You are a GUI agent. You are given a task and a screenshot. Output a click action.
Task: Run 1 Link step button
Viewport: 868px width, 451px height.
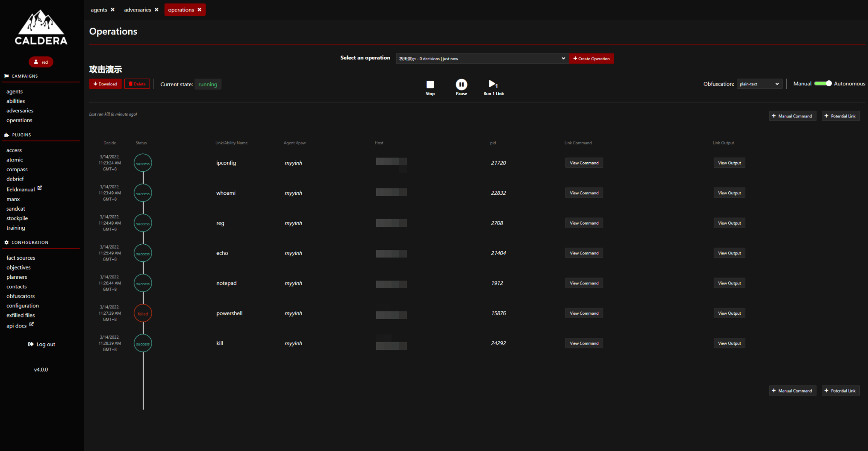493,88
